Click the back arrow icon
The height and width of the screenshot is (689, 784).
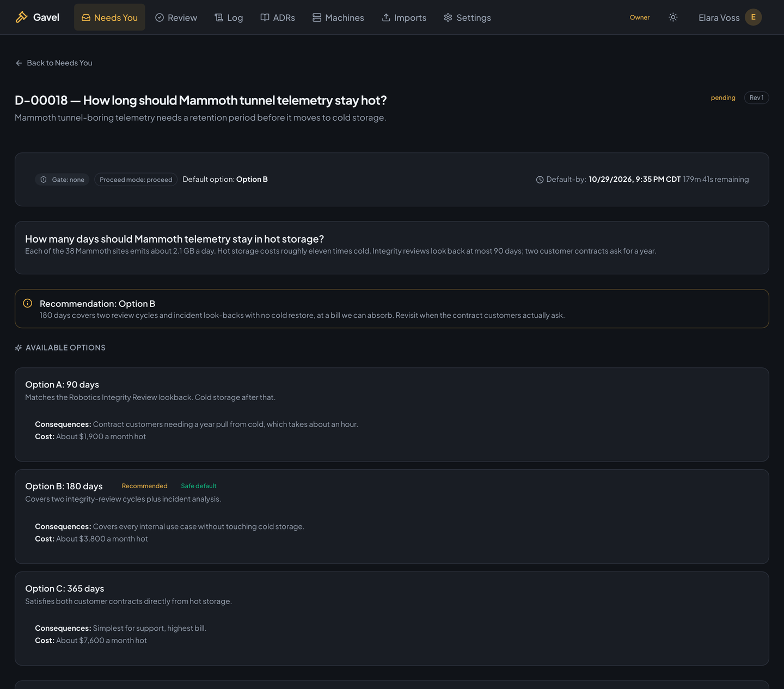tap(19, 63)
